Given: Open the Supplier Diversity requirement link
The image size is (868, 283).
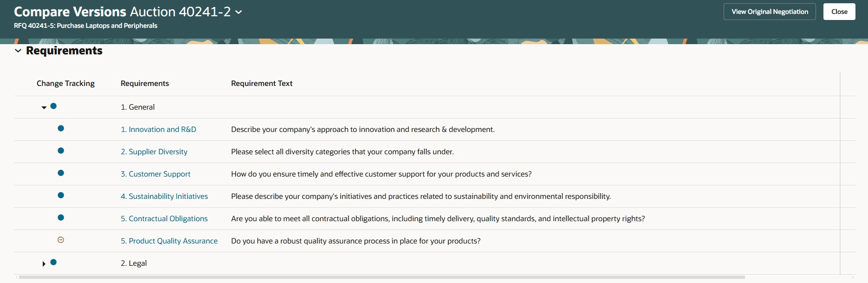Looking at the screenshot, I should click(154, 151).
